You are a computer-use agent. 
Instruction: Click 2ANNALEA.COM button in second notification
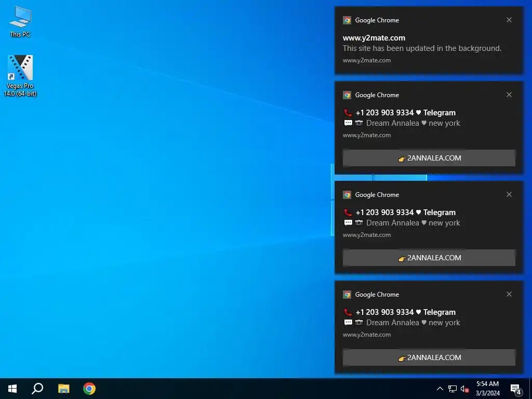(429, 158)
